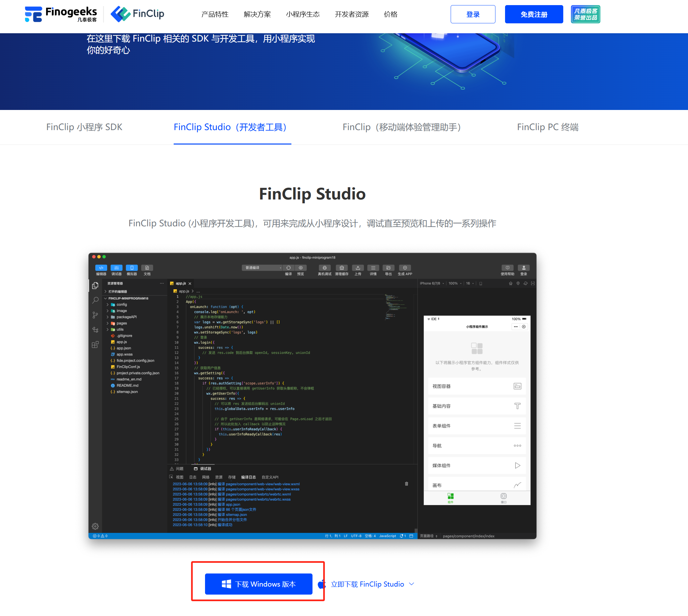Open the 产品特性 navigation menu

click(215, 14)
